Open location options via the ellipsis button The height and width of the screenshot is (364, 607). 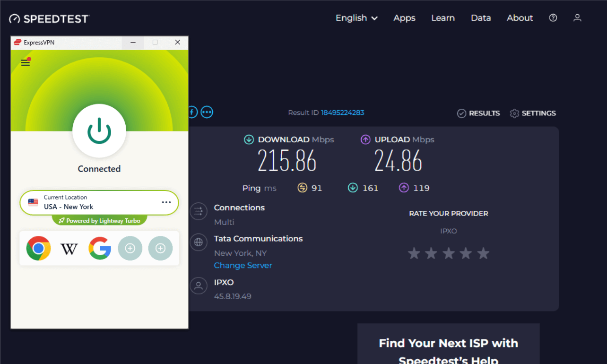point(166,202)
